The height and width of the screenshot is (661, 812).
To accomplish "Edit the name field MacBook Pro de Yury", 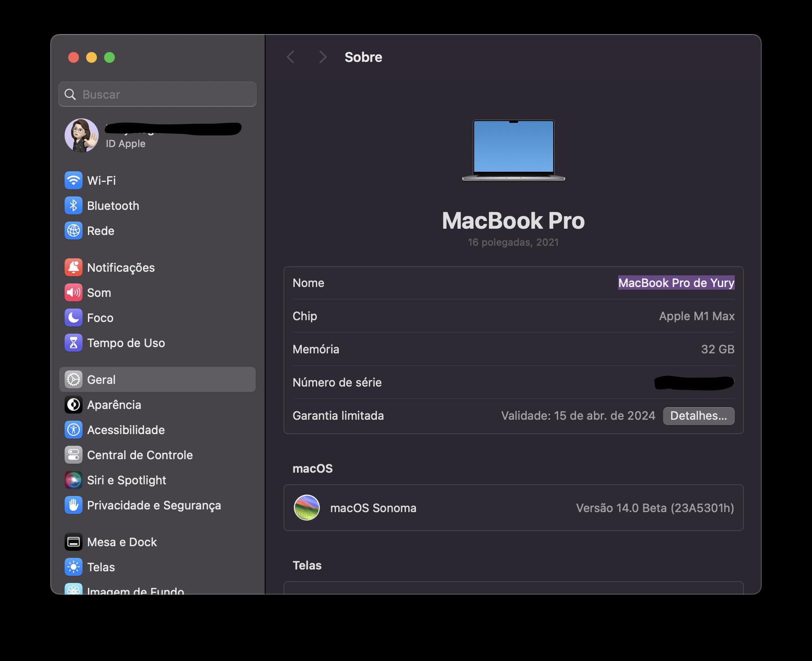I will 676,283.
